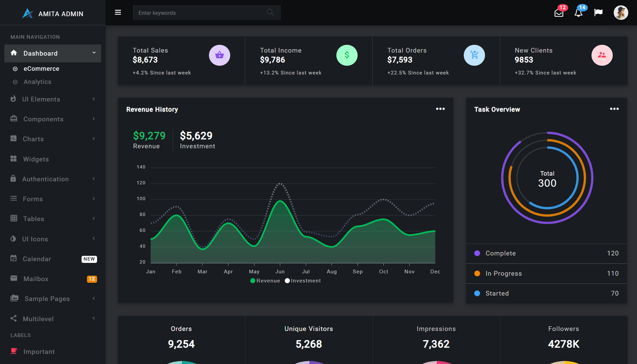637x364 pixels.
Task: Toggle the Revenue legend series
Action: pyautogui.click(x=265, y=281)
